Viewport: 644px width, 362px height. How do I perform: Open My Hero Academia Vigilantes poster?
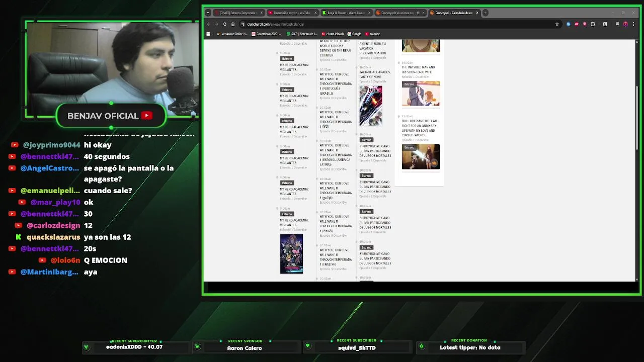click(x=291, y=254)
